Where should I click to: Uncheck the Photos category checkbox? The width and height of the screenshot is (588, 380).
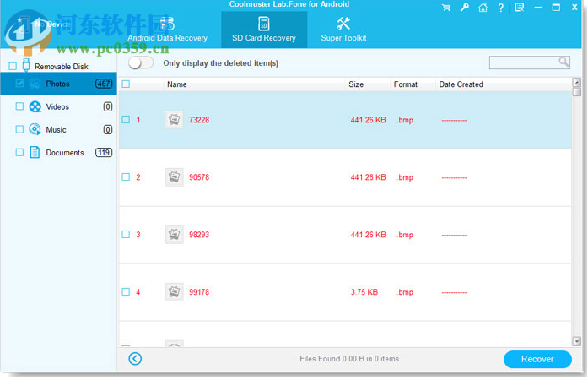point(19,84)
